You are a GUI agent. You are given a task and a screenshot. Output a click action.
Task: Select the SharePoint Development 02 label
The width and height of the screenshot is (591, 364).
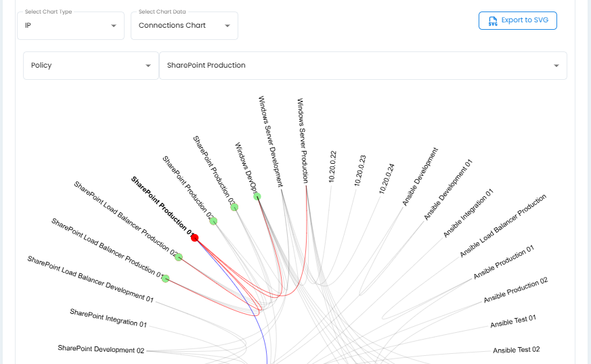[101, 350]
